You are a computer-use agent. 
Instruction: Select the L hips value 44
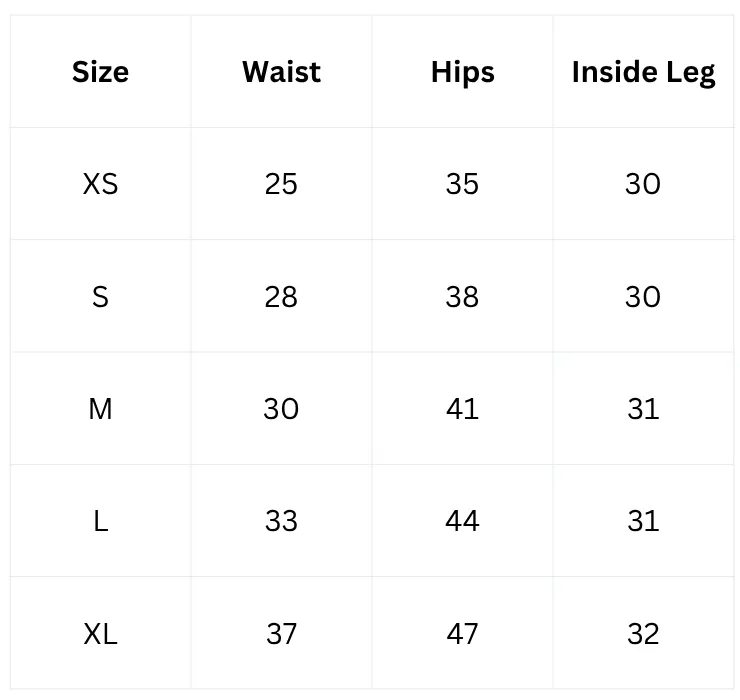pyautogui.click(x=462, y=521)
